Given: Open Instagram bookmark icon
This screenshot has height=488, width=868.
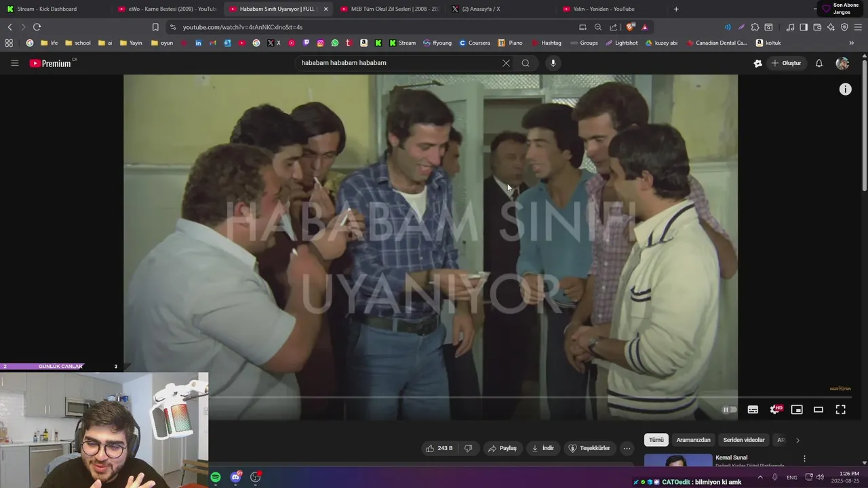Looking at the screenshot, I should (x=321, y=43).
